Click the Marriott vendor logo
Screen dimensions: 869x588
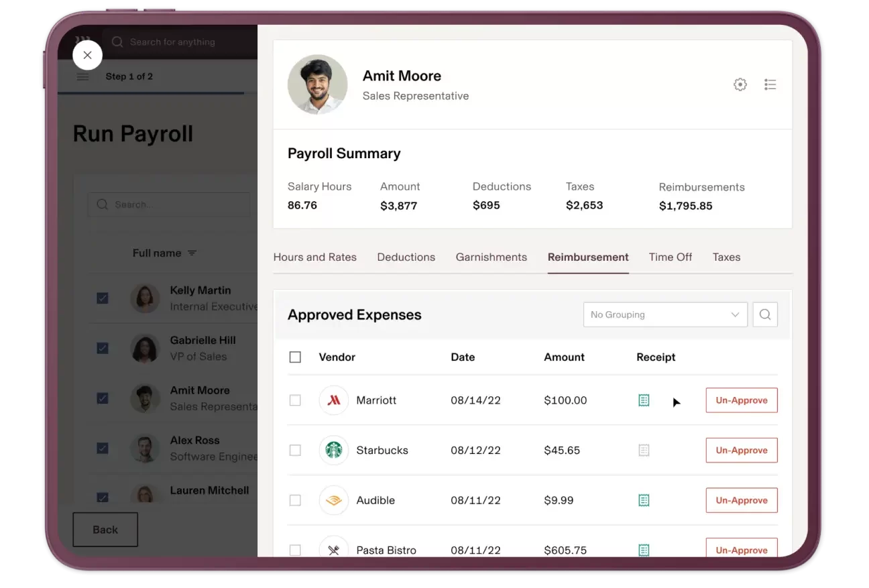[x=333, y=400]
